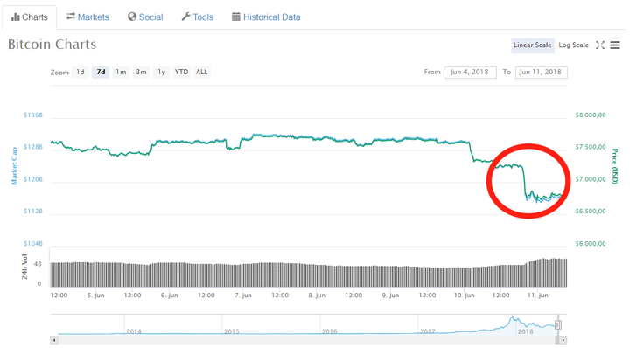This screenshot has height=348, width=644.
Task: Click the Bitcoin Charts heading
Action: 52,45
